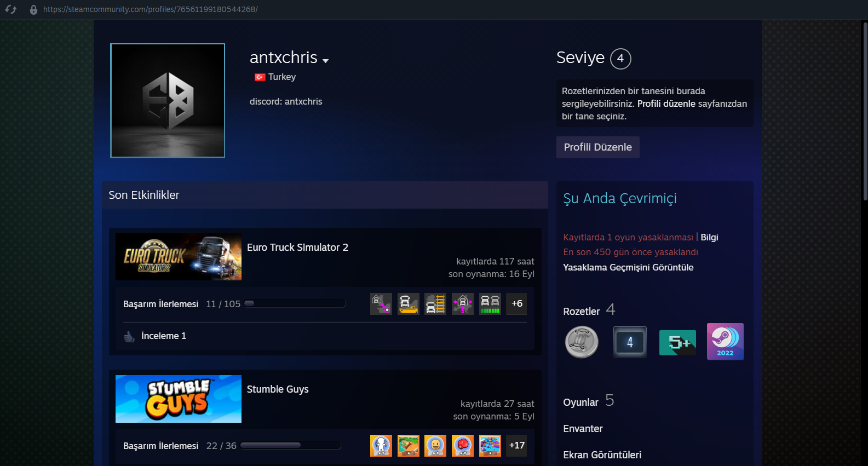This screenshot has width=868, height=466.
Task: Open the third Euro Truck achievement icon
Action: coord(435,304)
